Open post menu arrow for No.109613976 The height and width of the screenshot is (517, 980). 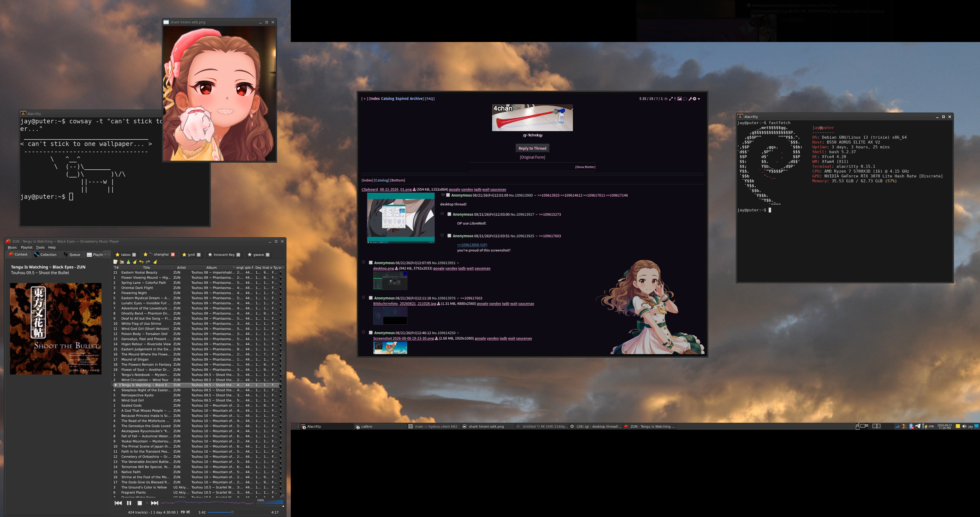click(458, 298)
